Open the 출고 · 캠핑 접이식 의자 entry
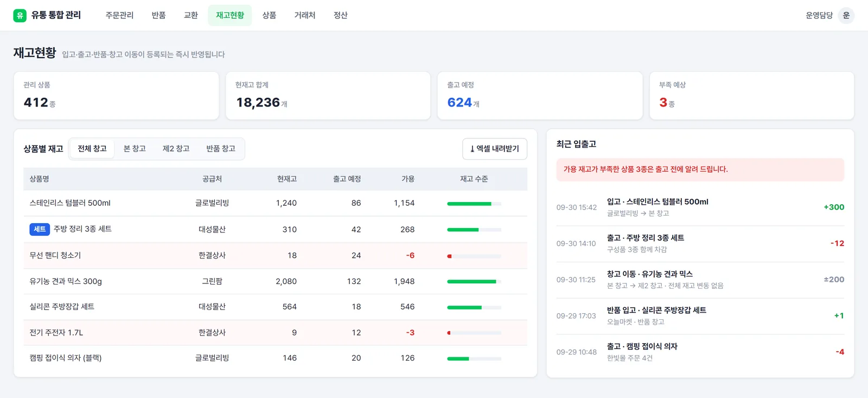868x398 pixels. (x=700, y=352)
